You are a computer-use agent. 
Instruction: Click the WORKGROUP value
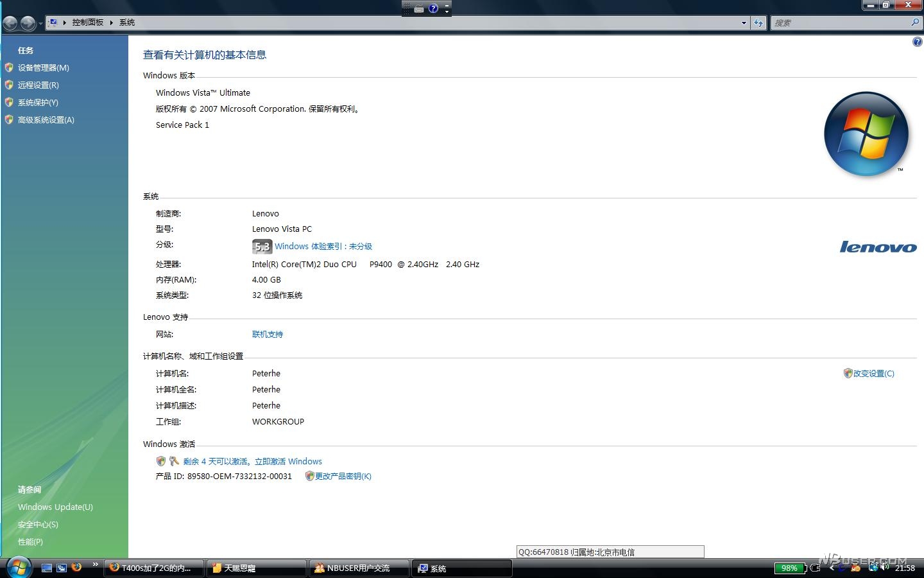(x=278, y=421)
